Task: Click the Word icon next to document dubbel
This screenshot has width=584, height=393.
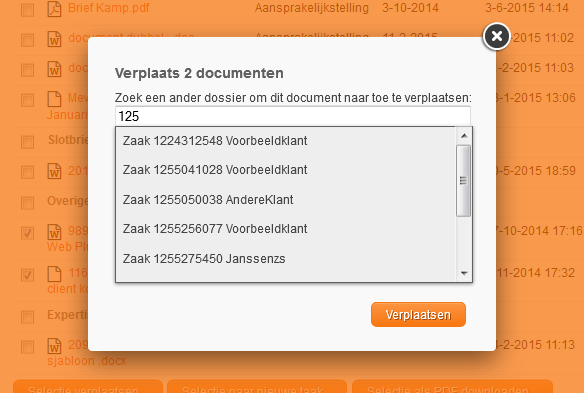Action: [54, 39]
